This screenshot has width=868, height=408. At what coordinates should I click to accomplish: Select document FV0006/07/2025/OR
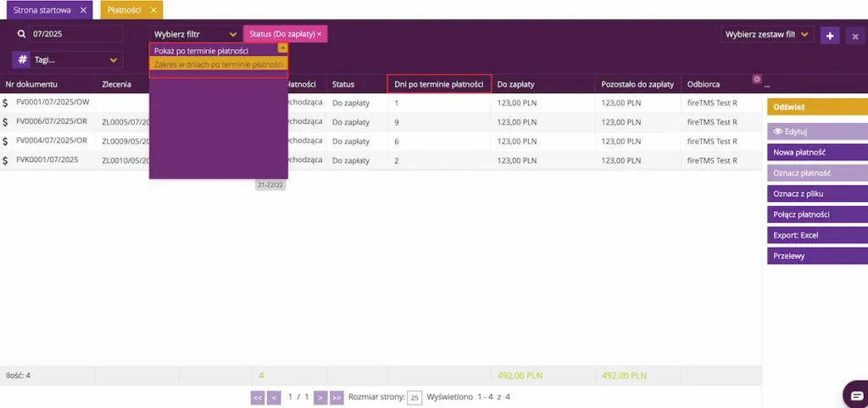(x=52, y=122)
